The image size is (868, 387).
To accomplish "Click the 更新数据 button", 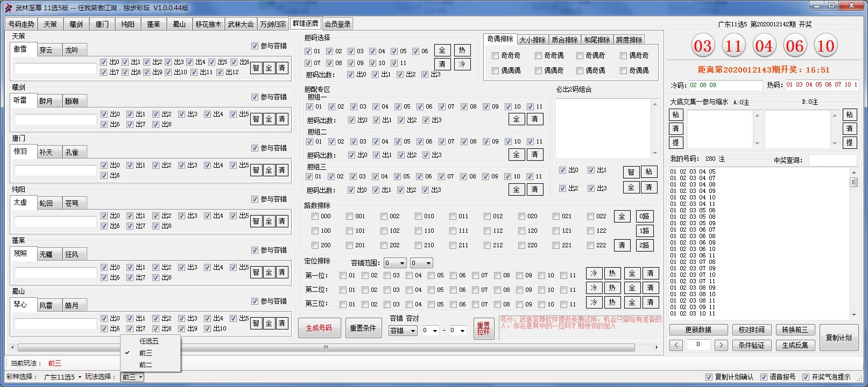I will click(698, 330).
